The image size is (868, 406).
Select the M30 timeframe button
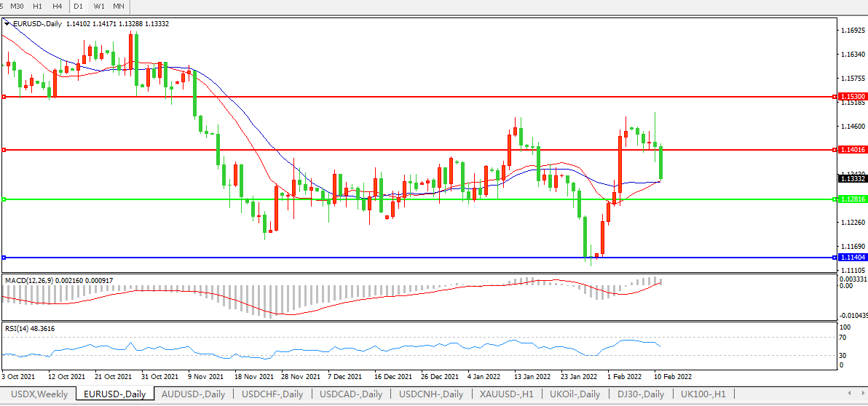pos(17,7)
